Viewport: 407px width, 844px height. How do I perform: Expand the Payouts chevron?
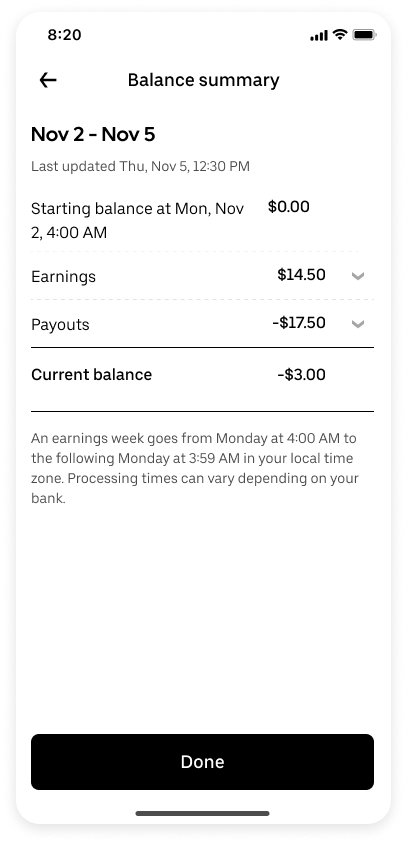click(358, 324)
